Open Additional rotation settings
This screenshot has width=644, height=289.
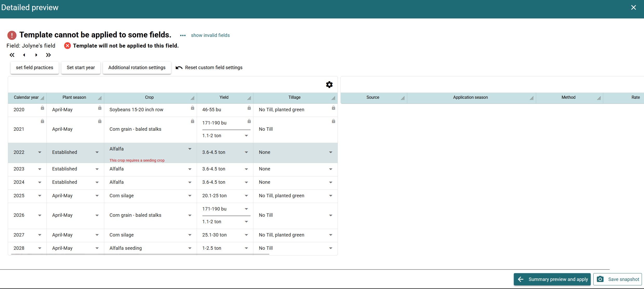137,68
